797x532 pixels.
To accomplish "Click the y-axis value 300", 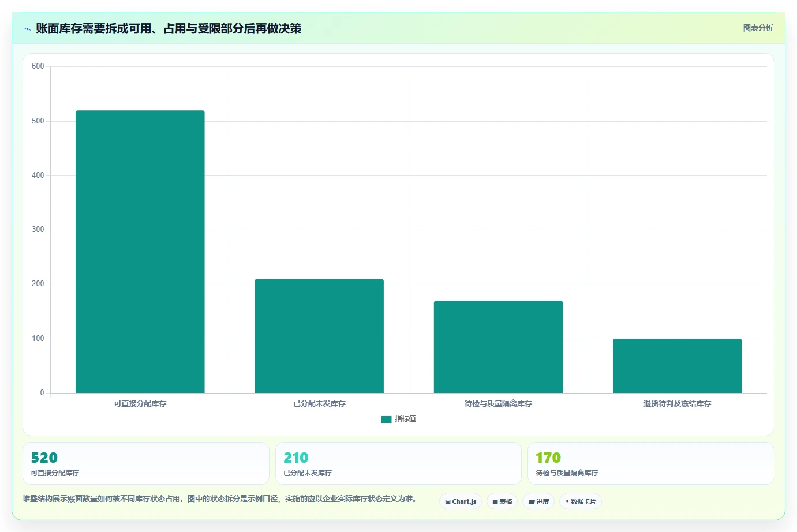I will (38, 230).
